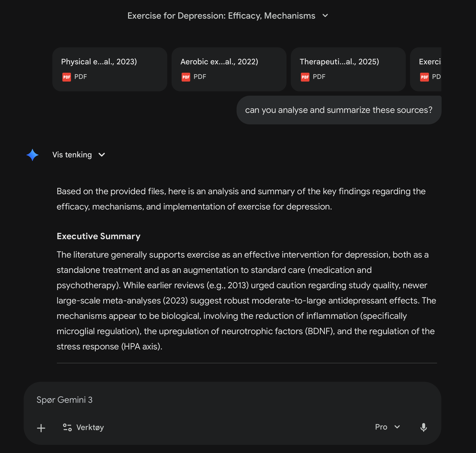Click the Gemini sparkle icon

point(32,155)
